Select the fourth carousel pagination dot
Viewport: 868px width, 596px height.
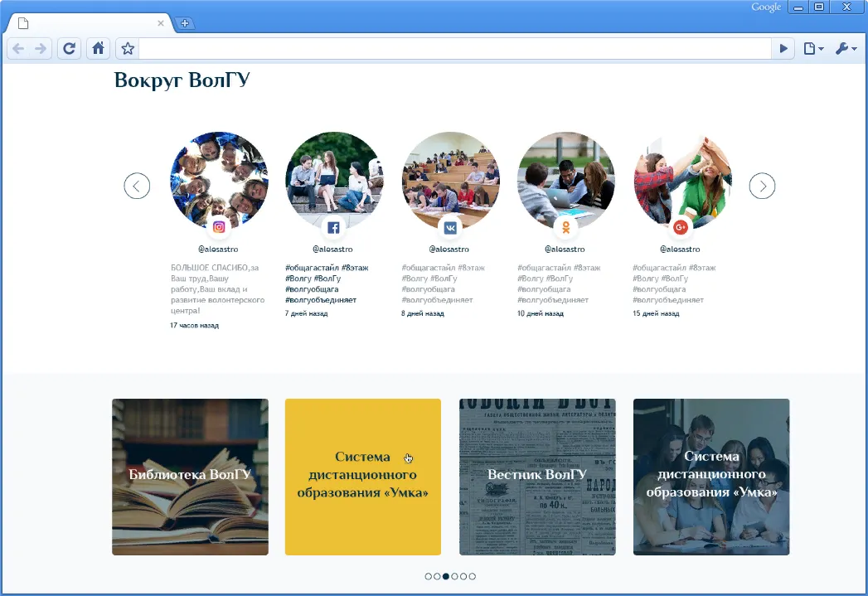454,576
